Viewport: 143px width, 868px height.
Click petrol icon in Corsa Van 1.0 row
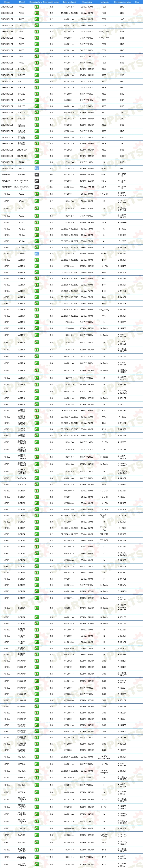pos(36,630)
